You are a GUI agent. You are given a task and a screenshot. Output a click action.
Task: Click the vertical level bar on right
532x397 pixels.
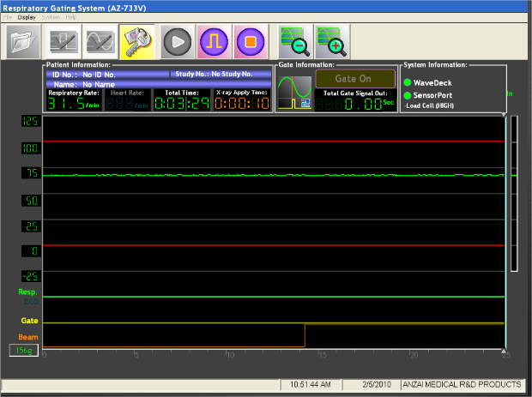click(514, 193)
